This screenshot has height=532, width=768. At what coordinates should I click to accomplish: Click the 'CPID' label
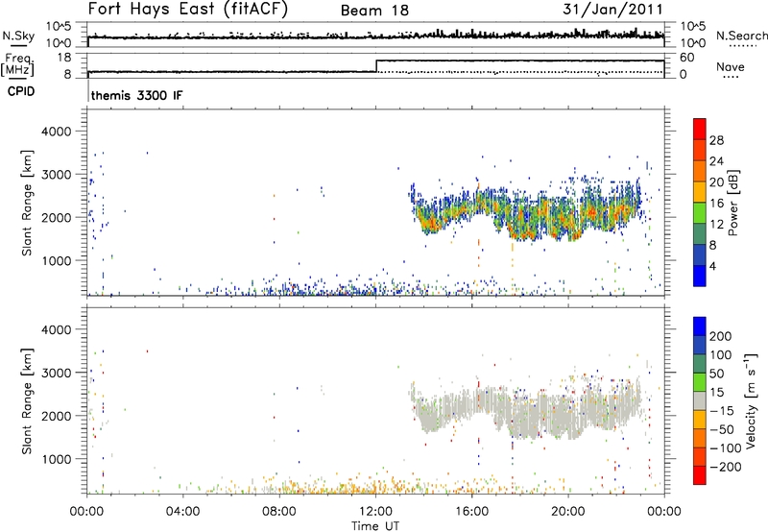[21, 91]
